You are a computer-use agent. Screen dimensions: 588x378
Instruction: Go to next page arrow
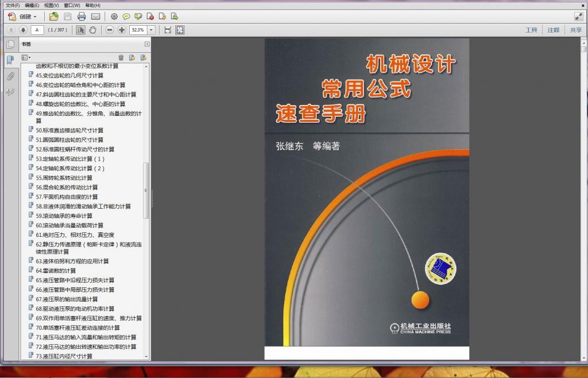point(23,30)
